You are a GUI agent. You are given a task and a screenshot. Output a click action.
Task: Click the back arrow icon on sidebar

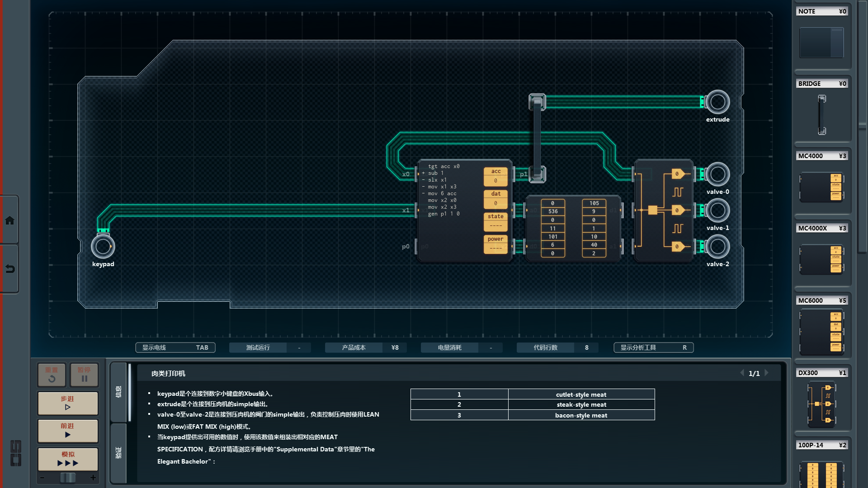(x=9, y=269)
